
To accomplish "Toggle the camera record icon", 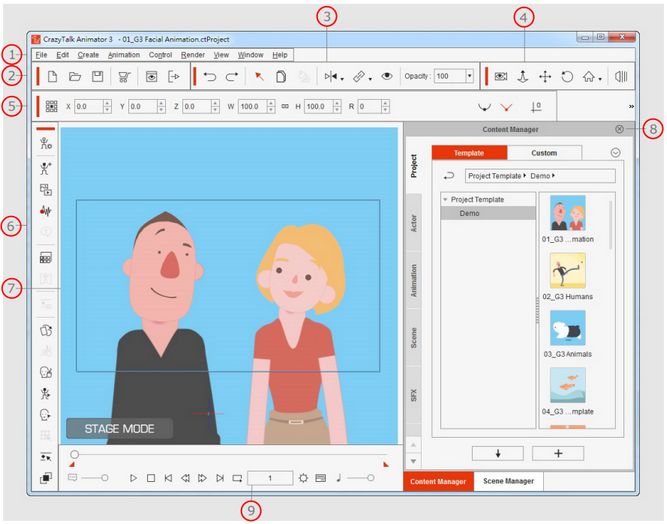I will click(x=501, y=77).
